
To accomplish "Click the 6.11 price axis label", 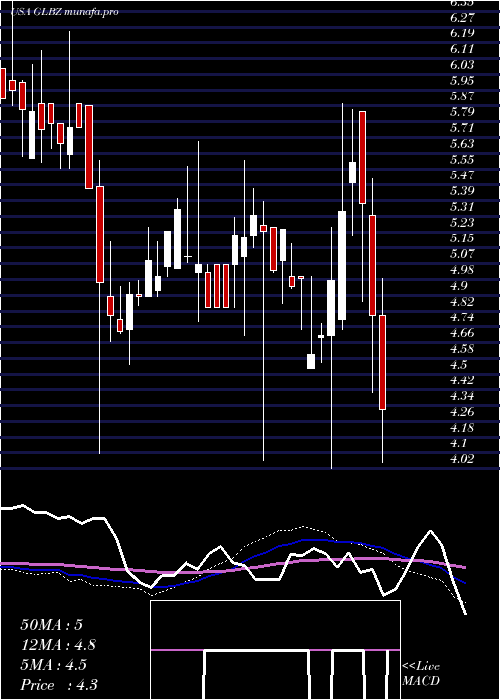I will (x=462, y=49).
